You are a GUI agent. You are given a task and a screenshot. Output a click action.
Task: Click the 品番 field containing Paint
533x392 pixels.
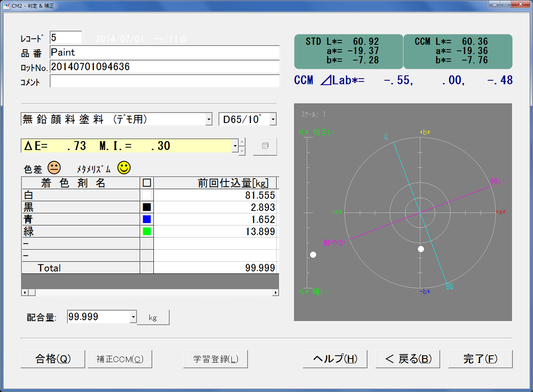coord(165,52)
